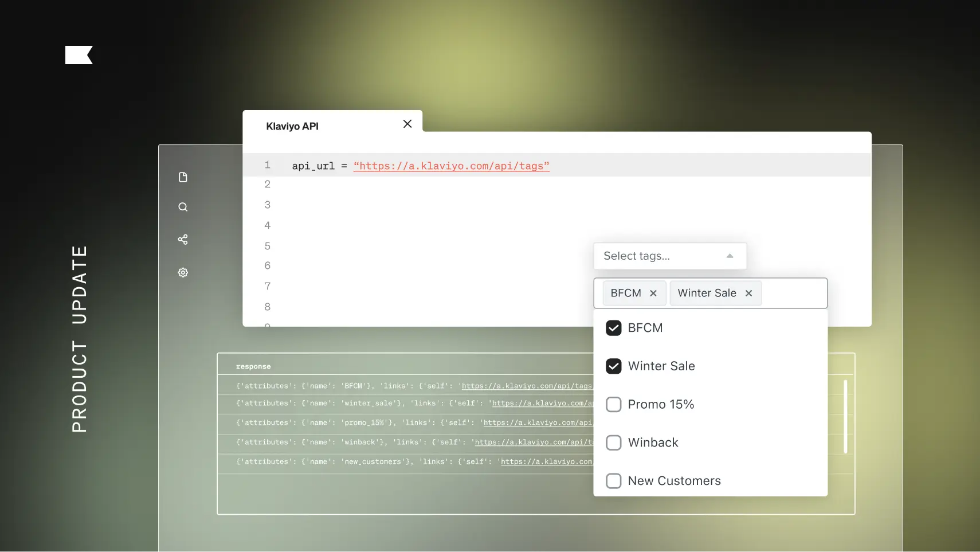Click the response panel heading
The width and height of the screenshot is (980, 552).
[253, 367]
